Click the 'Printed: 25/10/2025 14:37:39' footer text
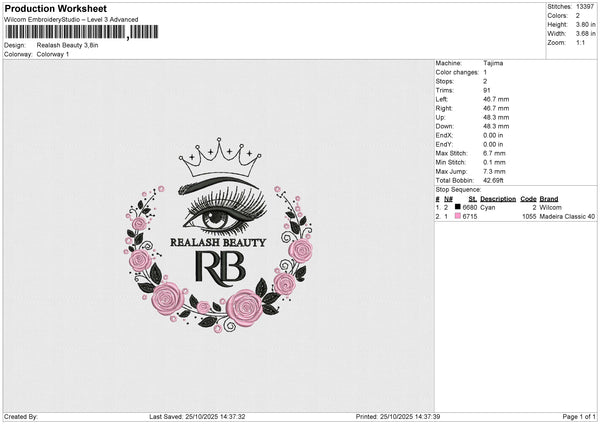The width and height of the screenshot is (600, 424). click(398, 416)
